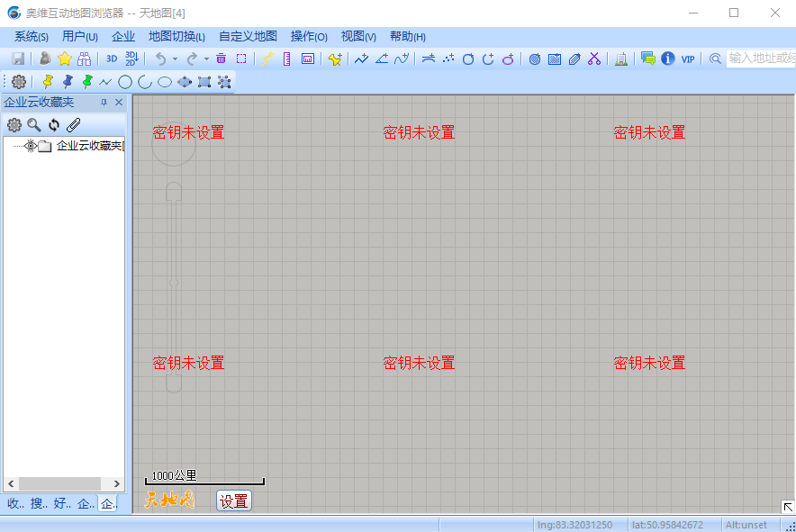
Task: Click the VIP toolbar button
Action: click(688, 59)
